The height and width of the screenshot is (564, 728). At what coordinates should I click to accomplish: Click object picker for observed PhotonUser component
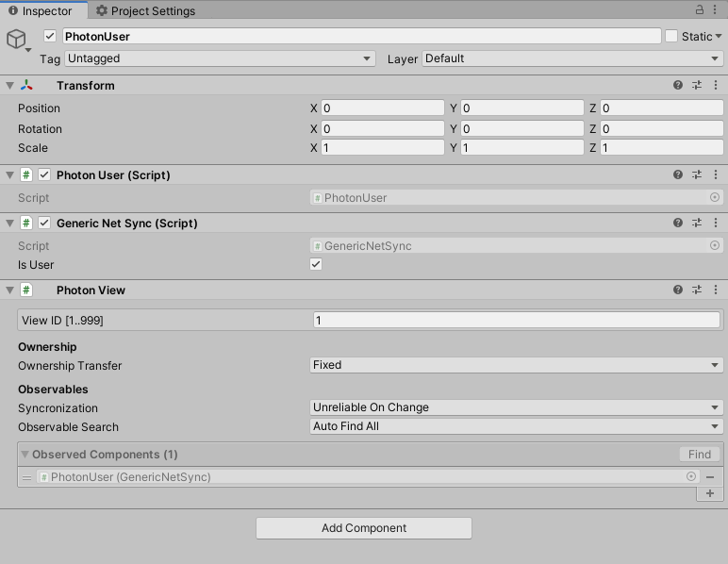click(x=691, y=476)
